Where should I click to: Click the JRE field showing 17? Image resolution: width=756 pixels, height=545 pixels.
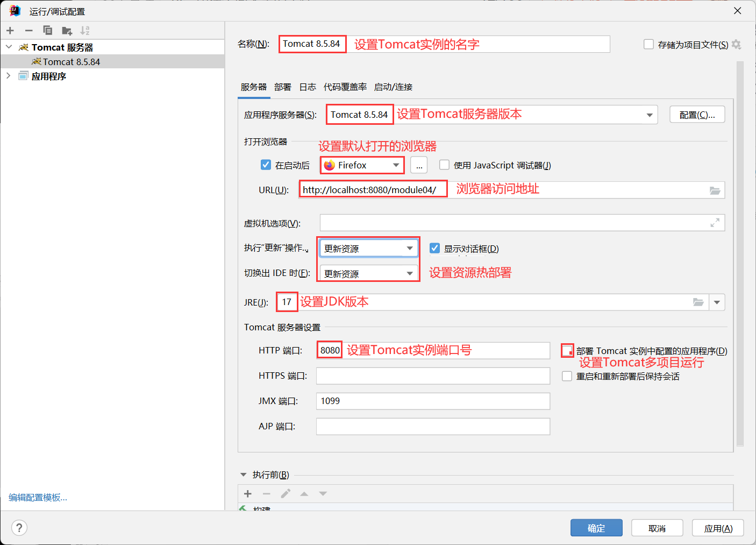[x=493, y=302]
